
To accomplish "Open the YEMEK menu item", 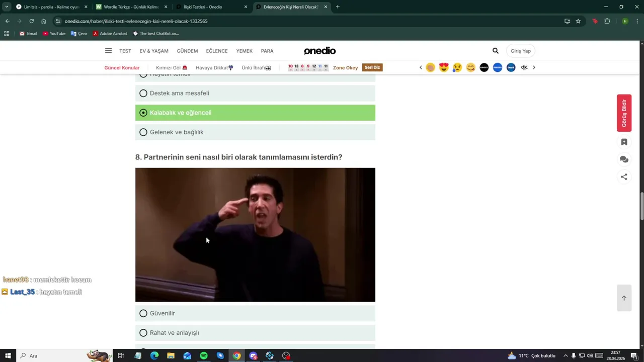I will (x=245, y=51).
